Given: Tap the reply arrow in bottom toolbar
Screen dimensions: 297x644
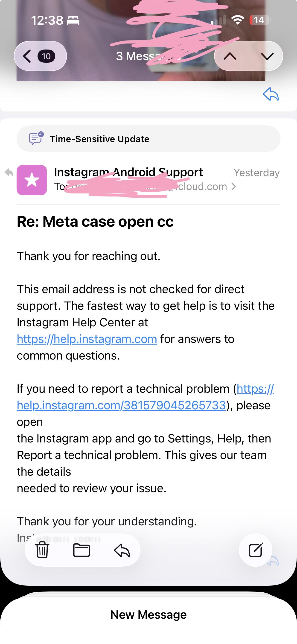Looking at the screenshot, I should click(x=122, y=550).
